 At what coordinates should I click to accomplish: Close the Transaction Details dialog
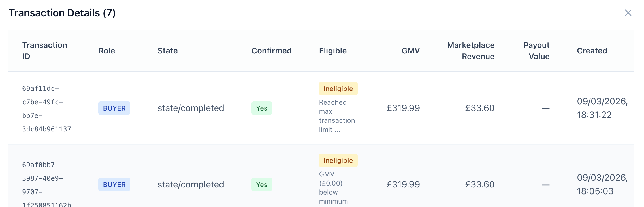628,13
